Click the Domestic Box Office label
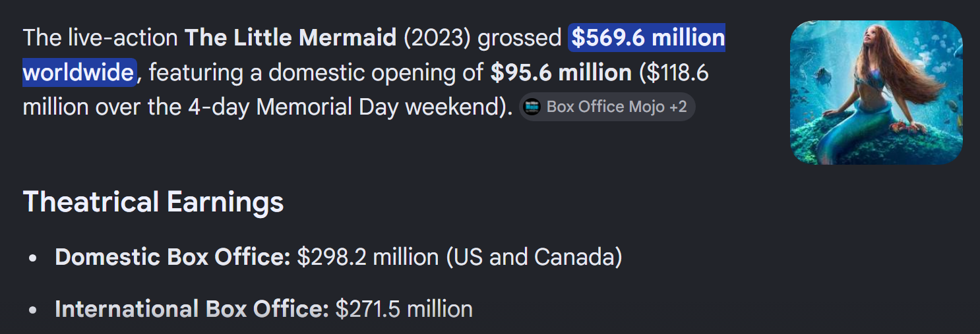Viewport: 980px width, 334px height. [x=173, y=257]
